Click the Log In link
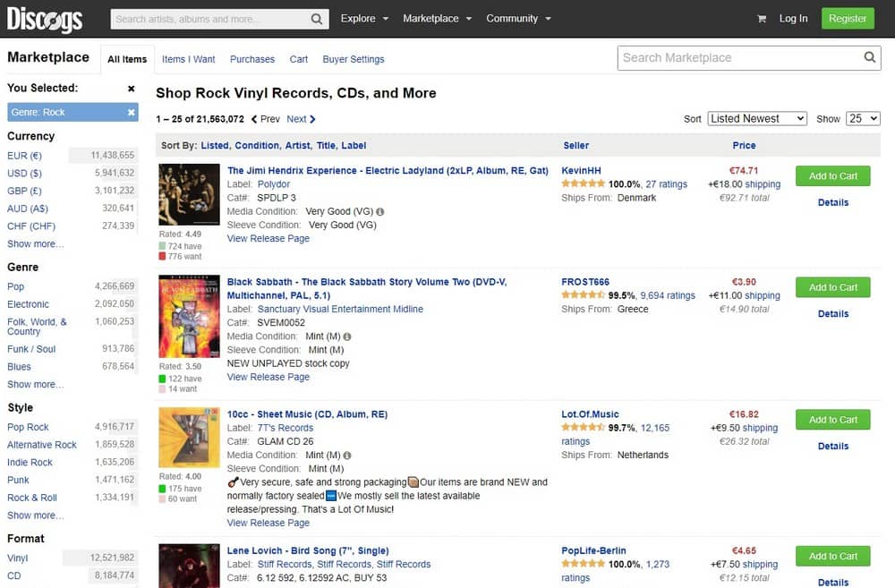Image resolution: width=895 pixels, height=588 pixels. [x=793, y=19]
